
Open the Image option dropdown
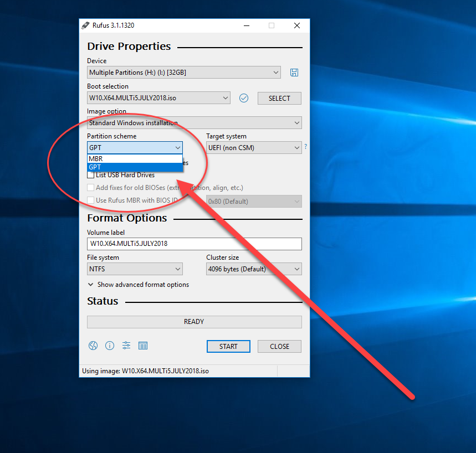(195, 123)
